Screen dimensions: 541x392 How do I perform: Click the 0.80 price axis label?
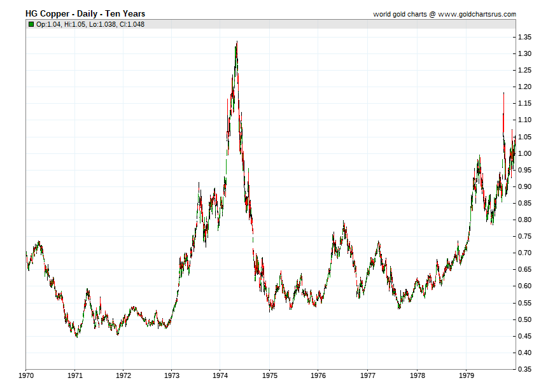[525, 220]
